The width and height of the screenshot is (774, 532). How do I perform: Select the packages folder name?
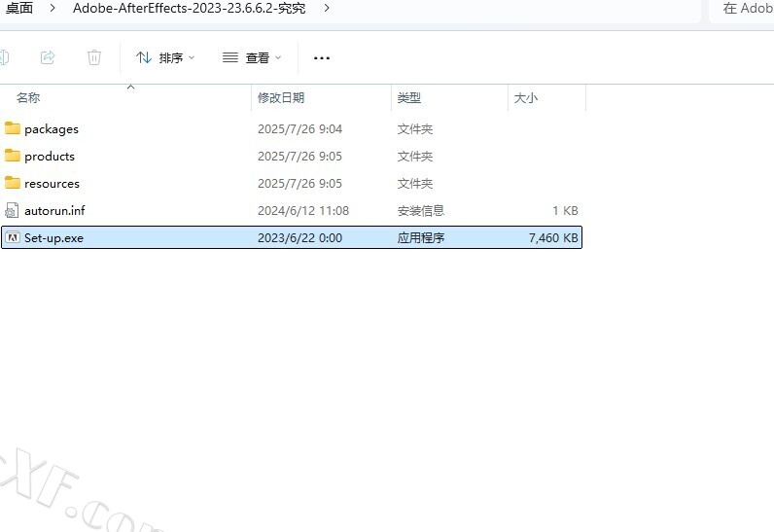point(52,128)
